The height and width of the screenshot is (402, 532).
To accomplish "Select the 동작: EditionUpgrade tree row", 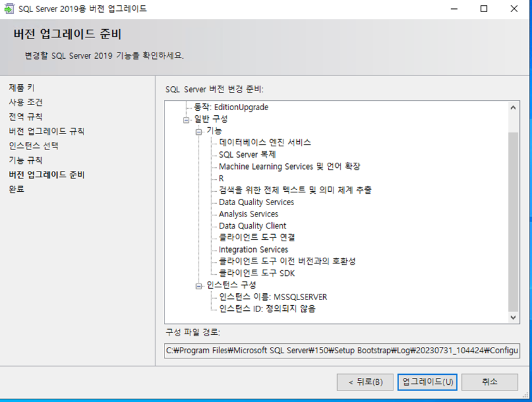I will click(231, 107).
